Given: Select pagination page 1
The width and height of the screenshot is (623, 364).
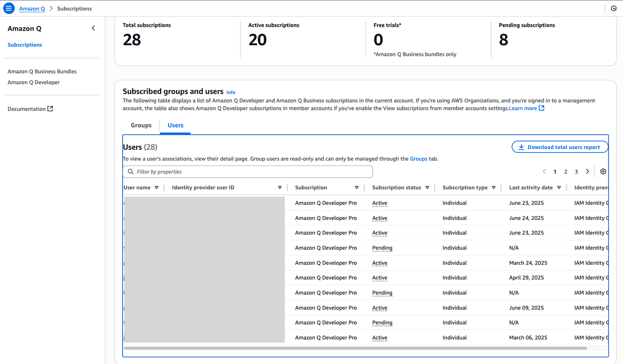Looking at the screenshot, I should click(x=555, y=172).
